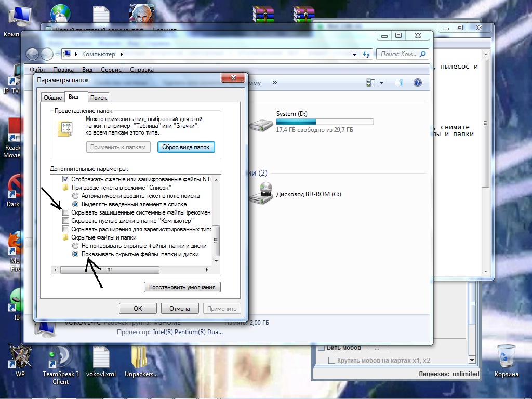Click the settings list scroll left arrow
This screenshot has height=399, width=532.
click(x=55, y=270)
